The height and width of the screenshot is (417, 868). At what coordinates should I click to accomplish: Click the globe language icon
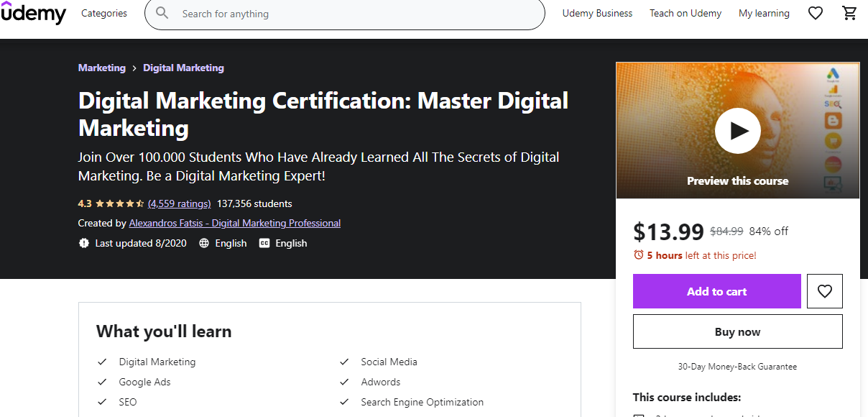click(204, 243)
